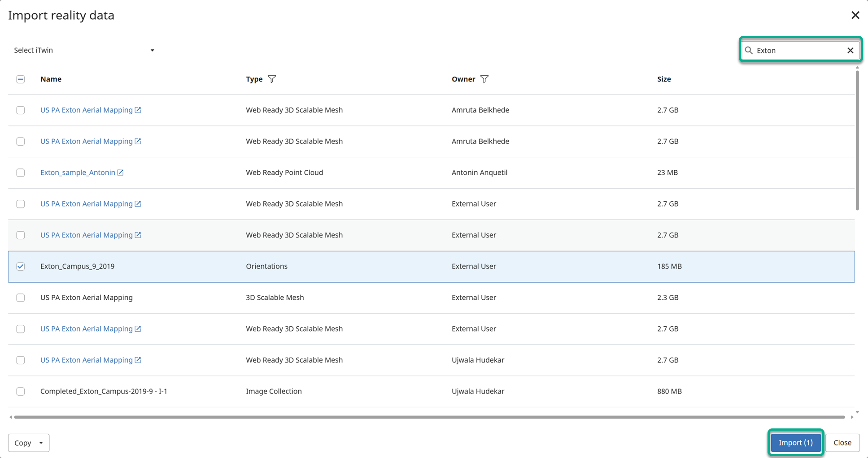This screenshot has height=458, width=868.
Task: Select the Completed_Exton_Campus-2019-9 checkbox
Action: (21, 392)
